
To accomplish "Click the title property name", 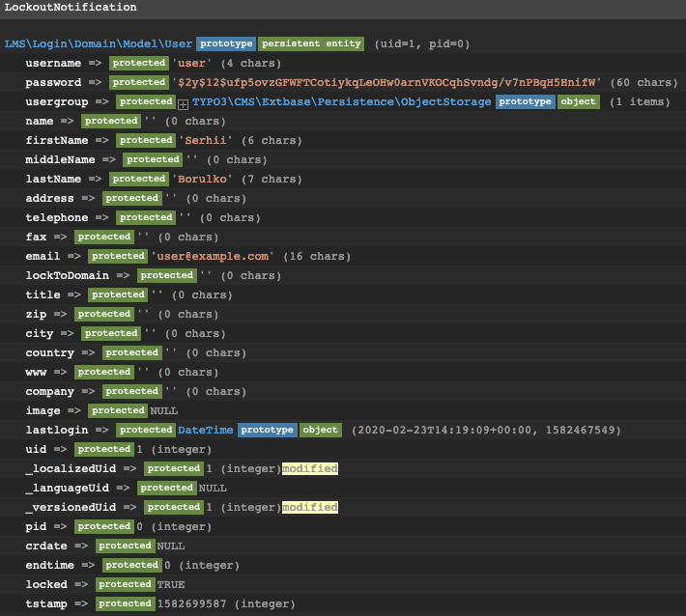I will click(x=43, y=294).
